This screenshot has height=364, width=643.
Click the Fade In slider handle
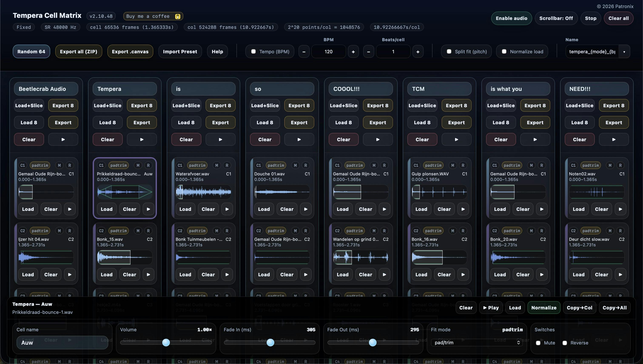pyautogui.click(x=270, y=343)
